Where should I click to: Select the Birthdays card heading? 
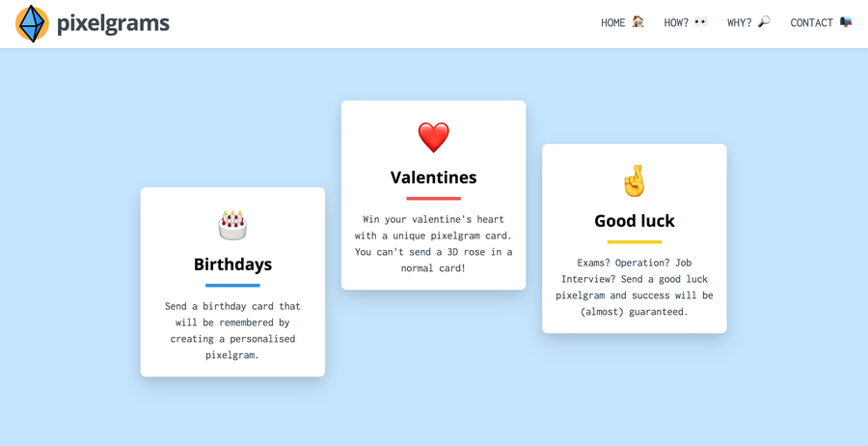(x=232, y=265)
